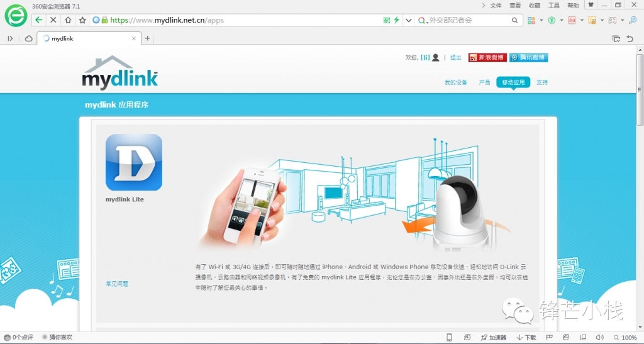The height and width of the screenshot is (344, 644).
Task: Close the mydlink tab
Action: pos(134,38)
